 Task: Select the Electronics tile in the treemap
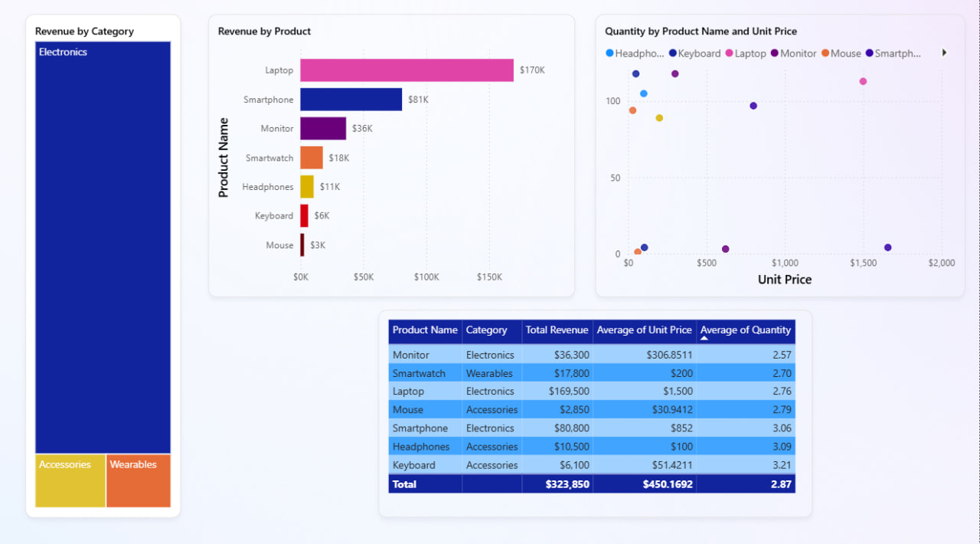103,245
